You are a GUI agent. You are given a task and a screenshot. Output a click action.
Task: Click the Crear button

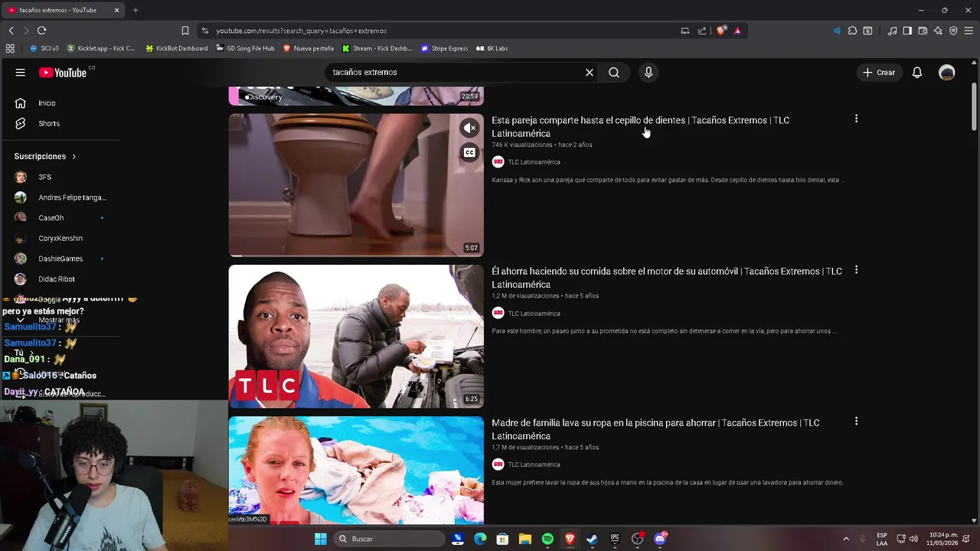pos(878,73)
